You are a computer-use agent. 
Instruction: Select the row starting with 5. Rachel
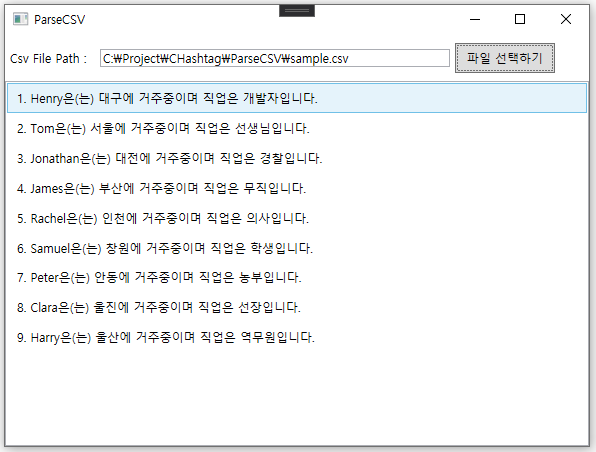click(297, 218)
